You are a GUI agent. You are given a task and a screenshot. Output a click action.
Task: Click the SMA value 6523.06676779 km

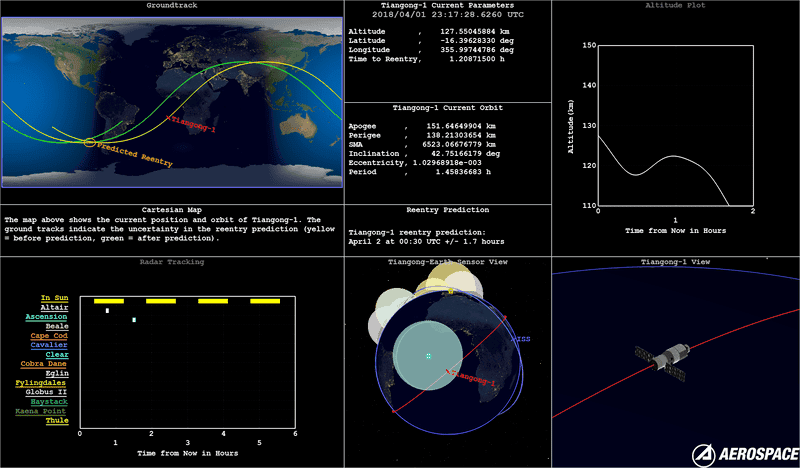[x=459, y=144]
